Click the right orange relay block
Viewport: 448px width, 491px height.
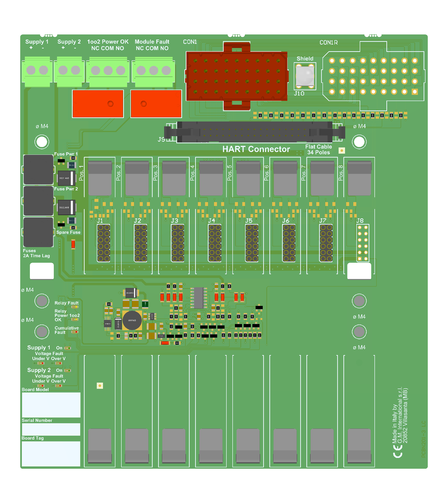click(x=156, y=104)
